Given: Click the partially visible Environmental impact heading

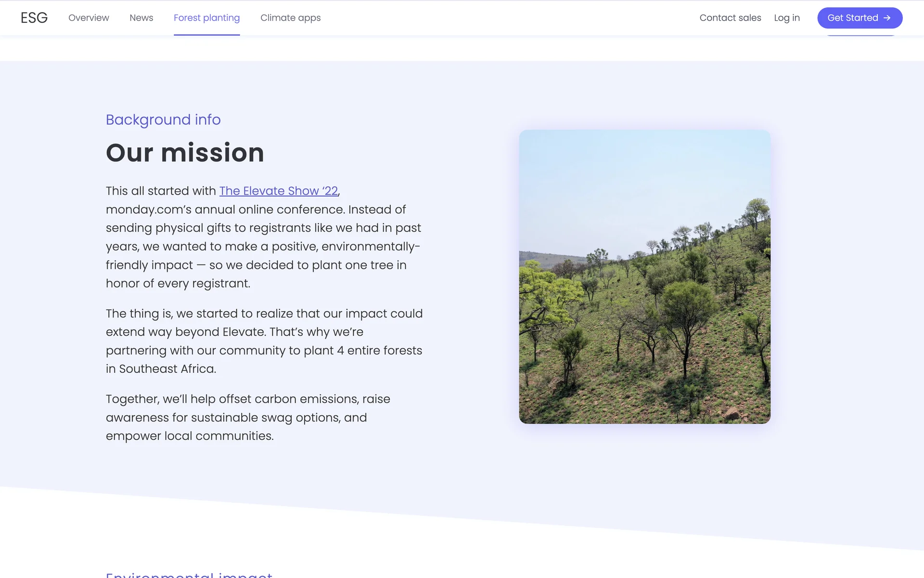Looking at the screenshot, I should tap(189, 574).
